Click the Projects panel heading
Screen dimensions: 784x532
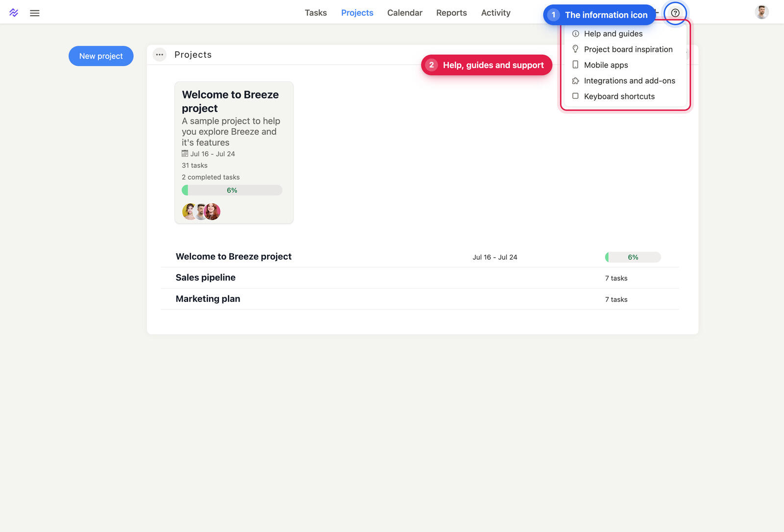click(x=193, y=55)
